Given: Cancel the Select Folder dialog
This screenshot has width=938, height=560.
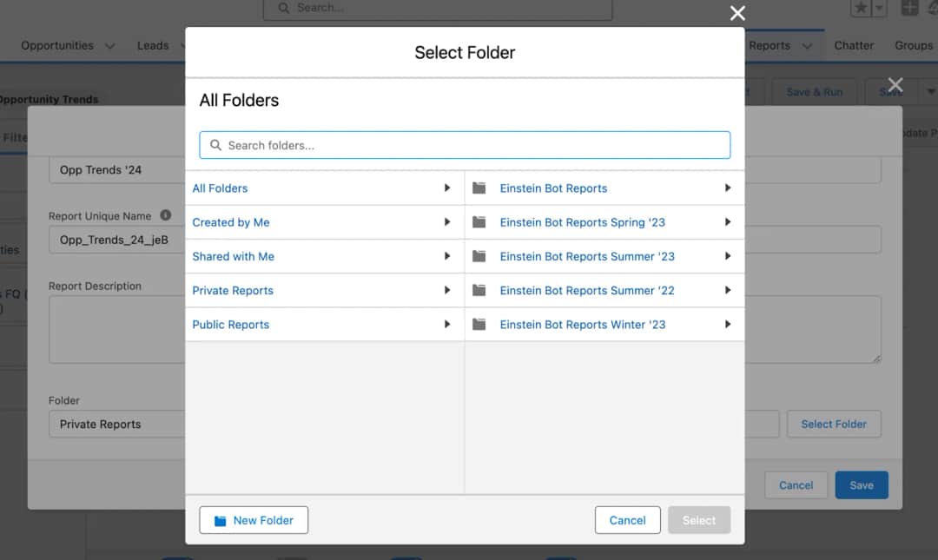Looking at the screenshot, I should coord(628,520).
